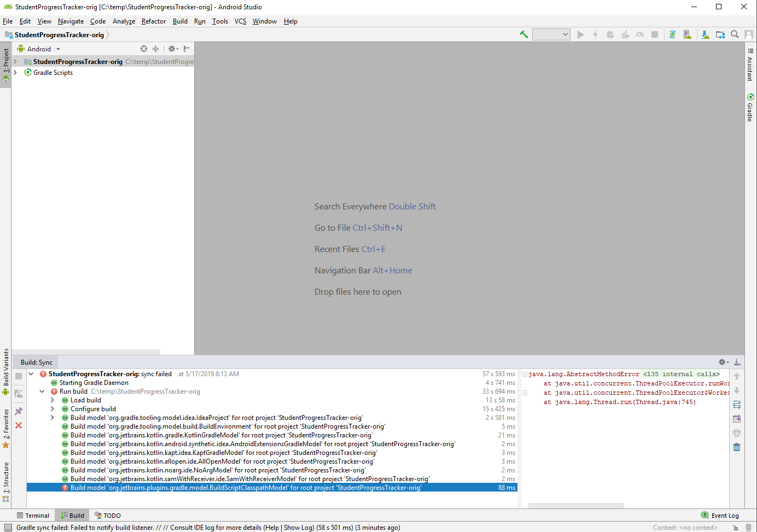
Task: Click the user account avatar icon
Action: click(x=749, y=34)
